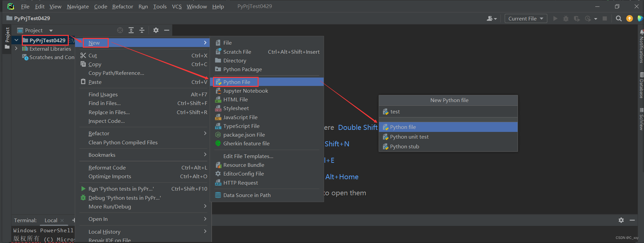Select Python unit test option

tap(448, 137)
